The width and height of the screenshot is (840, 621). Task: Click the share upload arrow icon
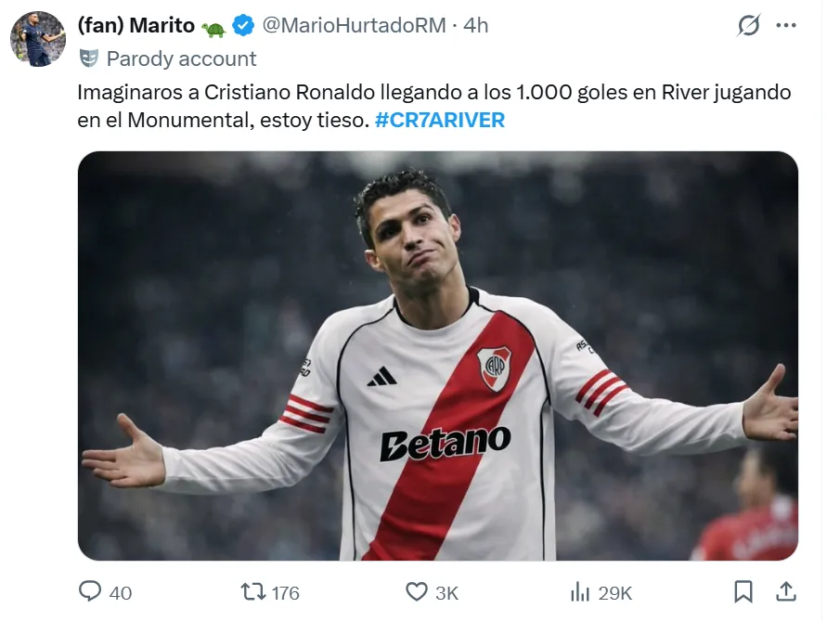point(785,591)
